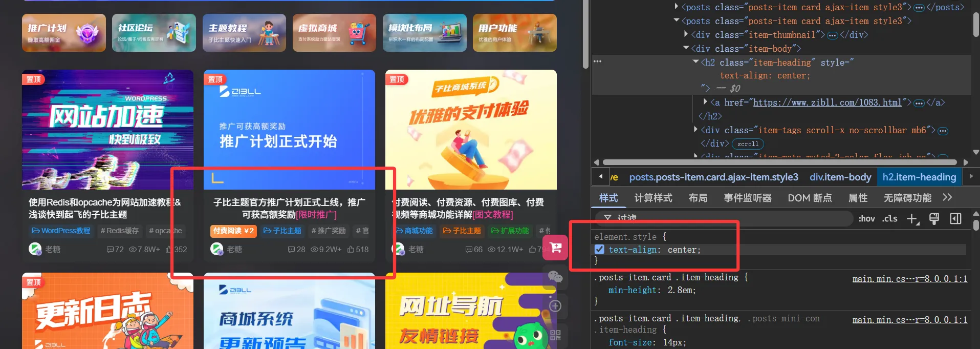Toggle the computed styles sidebar icon
The width and height of the screenshot is (980, 349).
coord(955,219)
